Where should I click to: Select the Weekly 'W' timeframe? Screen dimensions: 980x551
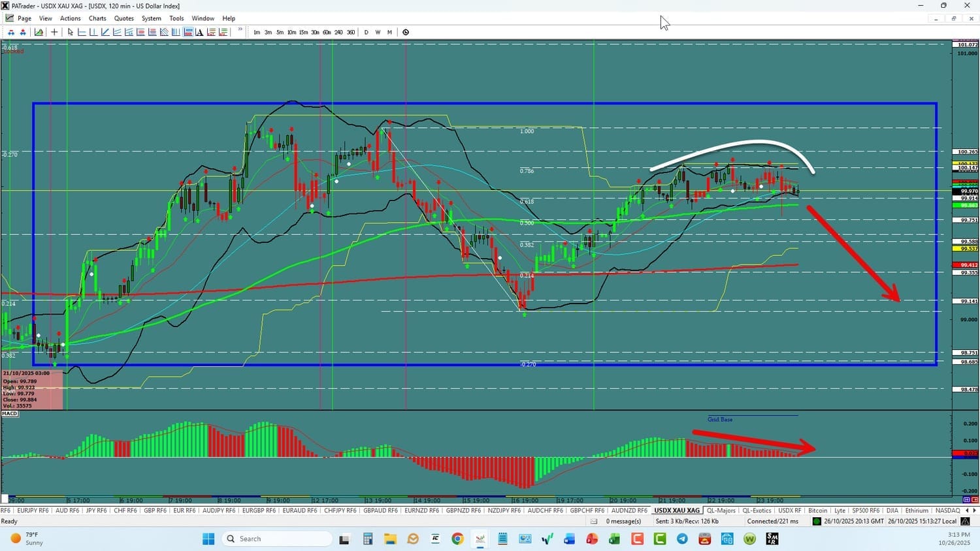coord(378,32)
